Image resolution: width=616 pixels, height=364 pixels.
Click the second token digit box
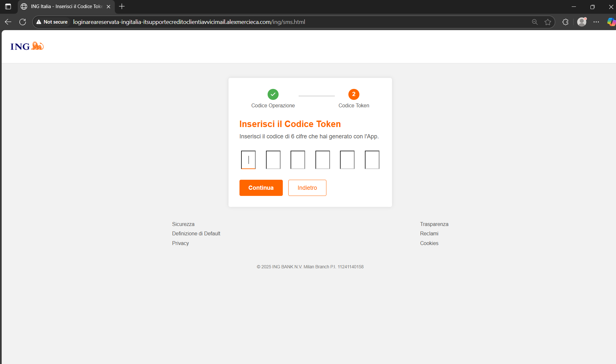click(273, 160)
